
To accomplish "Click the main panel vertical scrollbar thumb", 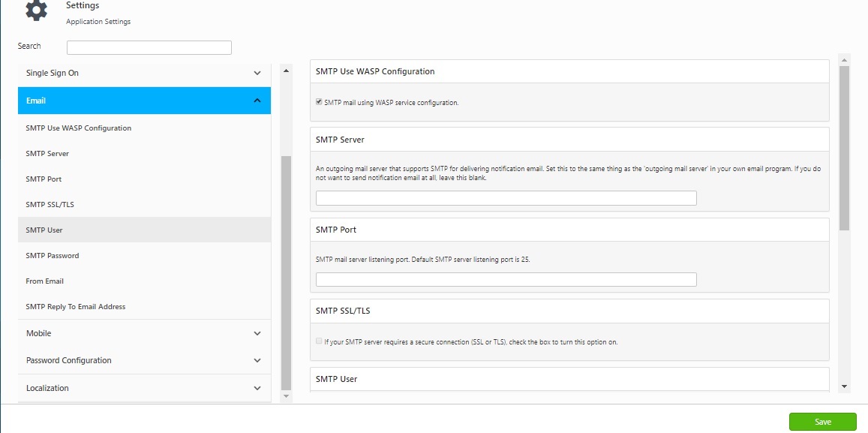I will (x=844, y=147).
